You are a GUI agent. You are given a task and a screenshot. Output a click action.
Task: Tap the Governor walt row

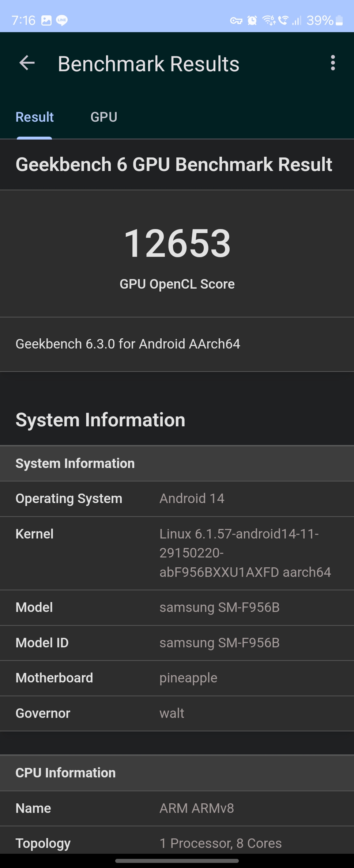coord(177,713)
